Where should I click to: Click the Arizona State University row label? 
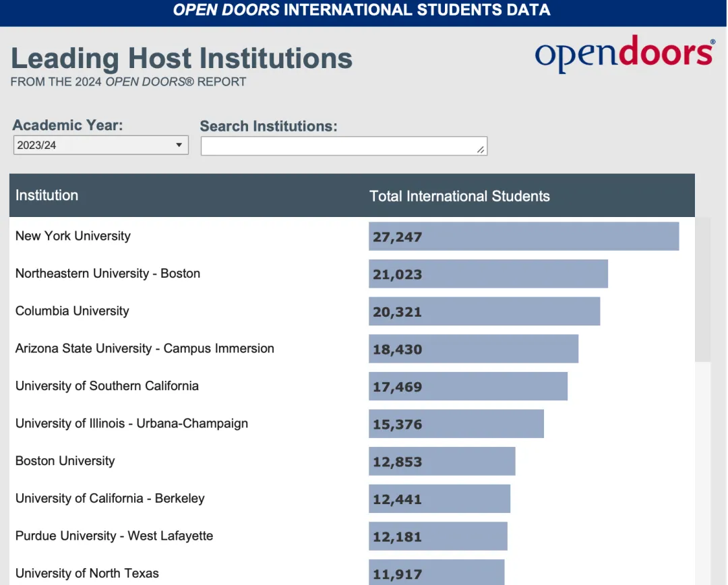[x=145, y=348]
